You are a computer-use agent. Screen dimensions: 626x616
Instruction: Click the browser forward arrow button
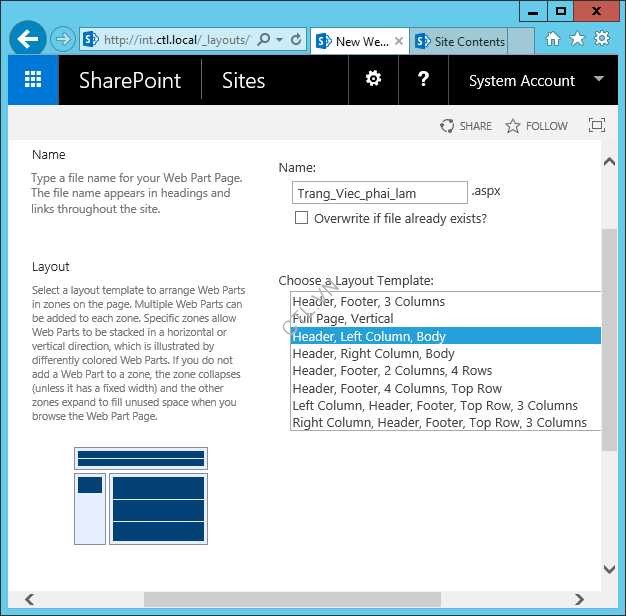click(63, 40)
